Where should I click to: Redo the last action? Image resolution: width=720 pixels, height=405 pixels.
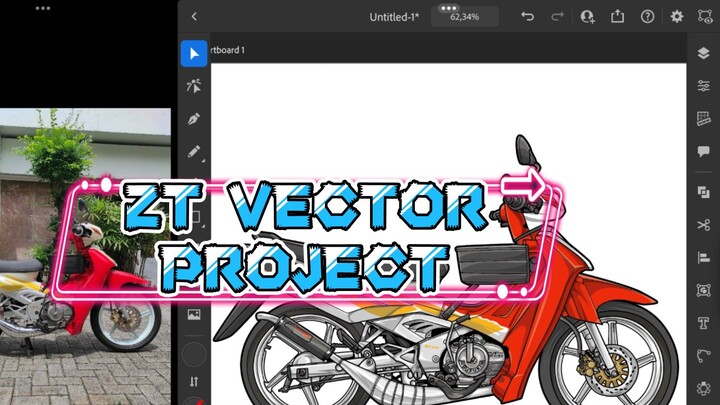pos(557,17)
